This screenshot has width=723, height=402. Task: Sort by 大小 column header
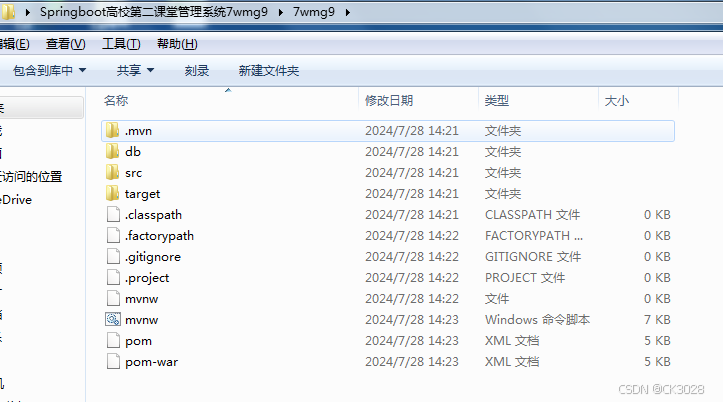(x=616, y=100)
